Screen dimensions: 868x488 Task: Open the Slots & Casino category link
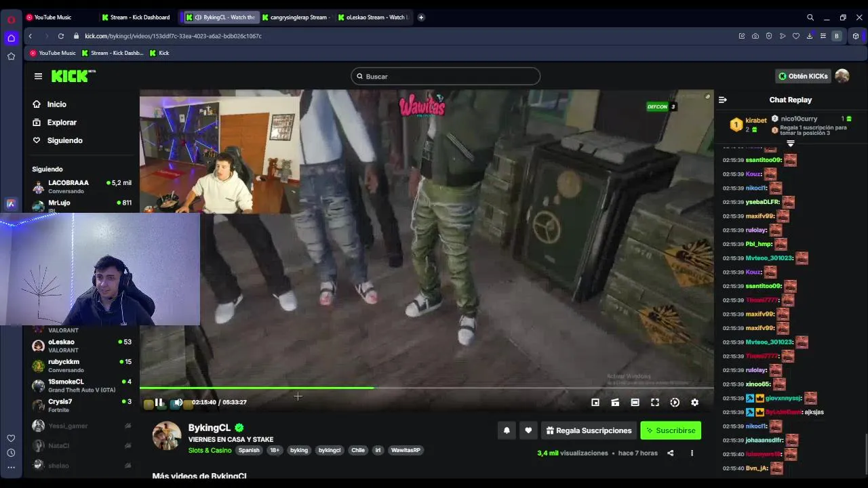click(x=210, y=450)
